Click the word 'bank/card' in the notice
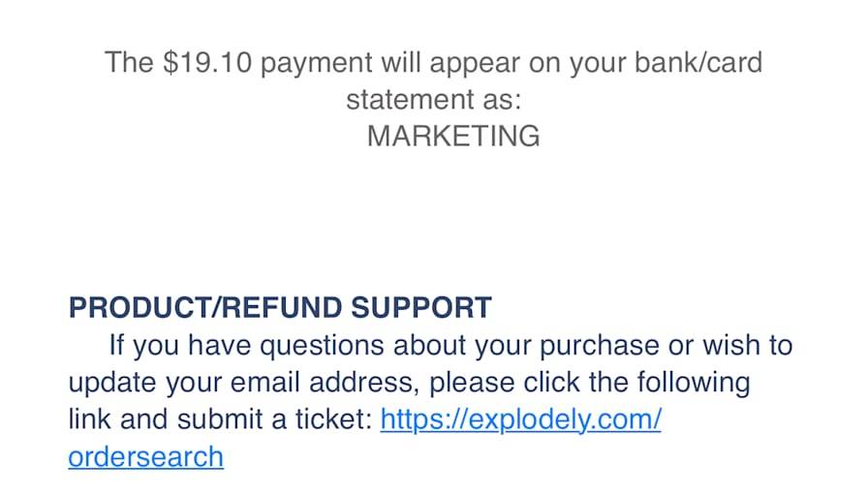Screen dimensions: 868x496 tap(698, 62)
